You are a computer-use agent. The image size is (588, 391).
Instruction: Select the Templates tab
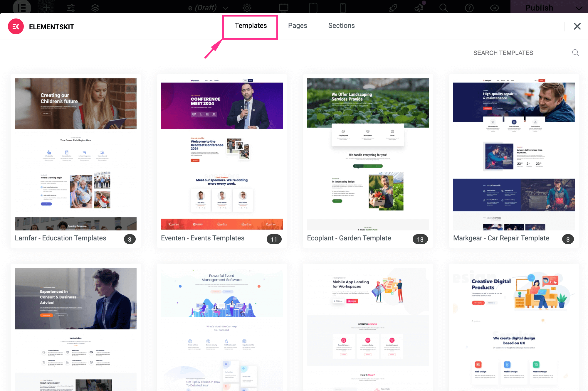[x=251, y=26]
